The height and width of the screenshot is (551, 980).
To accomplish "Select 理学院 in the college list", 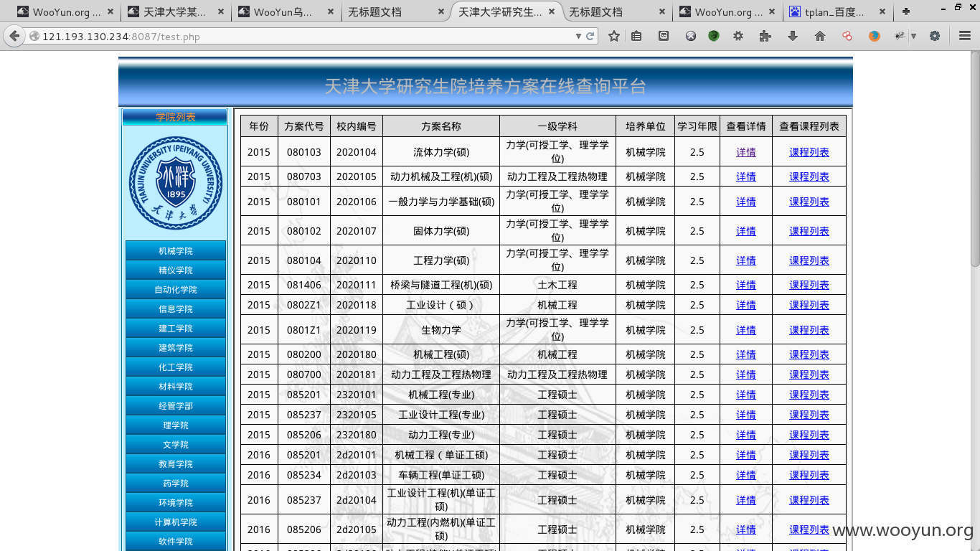I will coord(176,425).
